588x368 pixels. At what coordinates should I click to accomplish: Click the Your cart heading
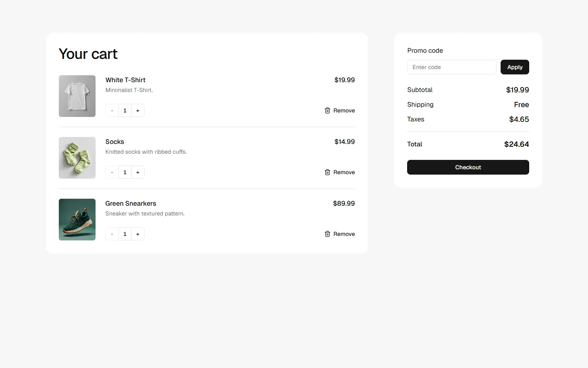(88, 54)
